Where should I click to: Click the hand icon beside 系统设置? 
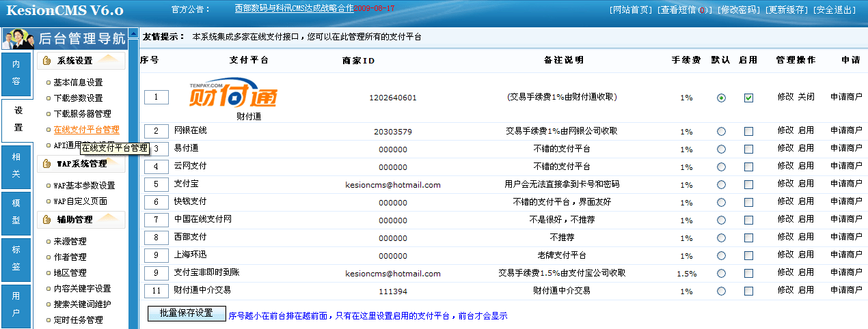47,61
